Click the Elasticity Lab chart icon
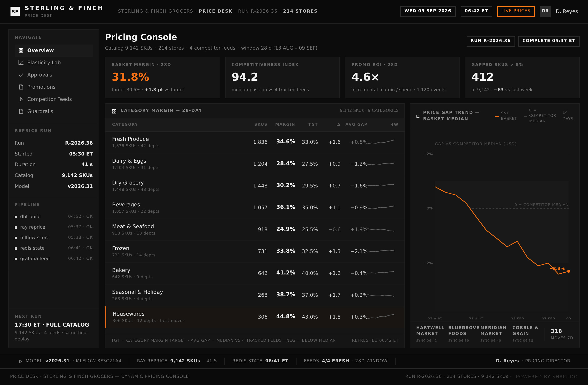 click(x=21, y=63)
